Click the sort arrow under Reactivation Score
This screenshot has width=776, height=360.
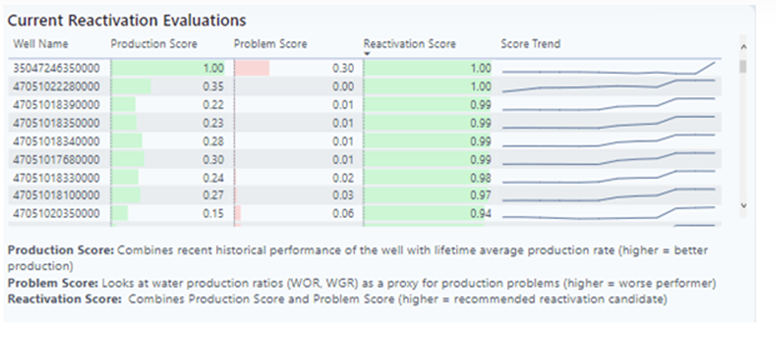367,54
